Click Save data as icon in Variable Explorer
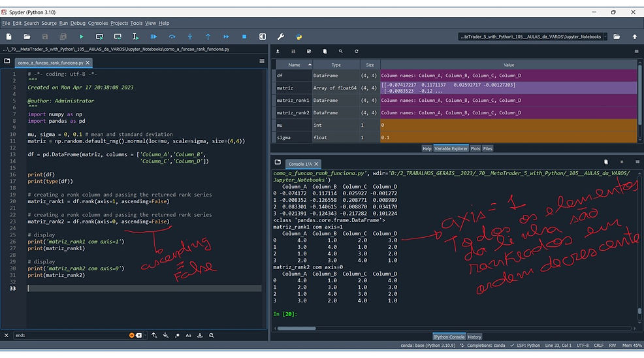The image size is (644, 358). (x=309, y=52)
